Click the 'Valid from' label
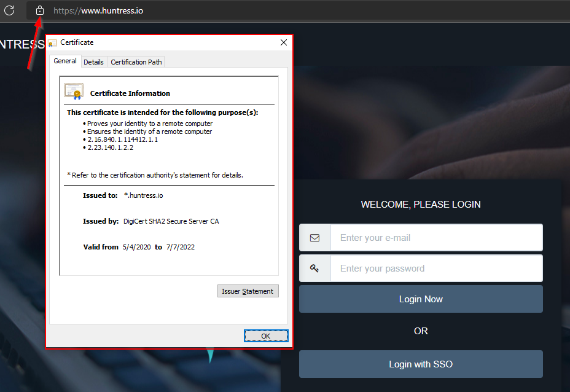This screenshot has height=392, width=570. pyautogui.click(x=101, y=247)
